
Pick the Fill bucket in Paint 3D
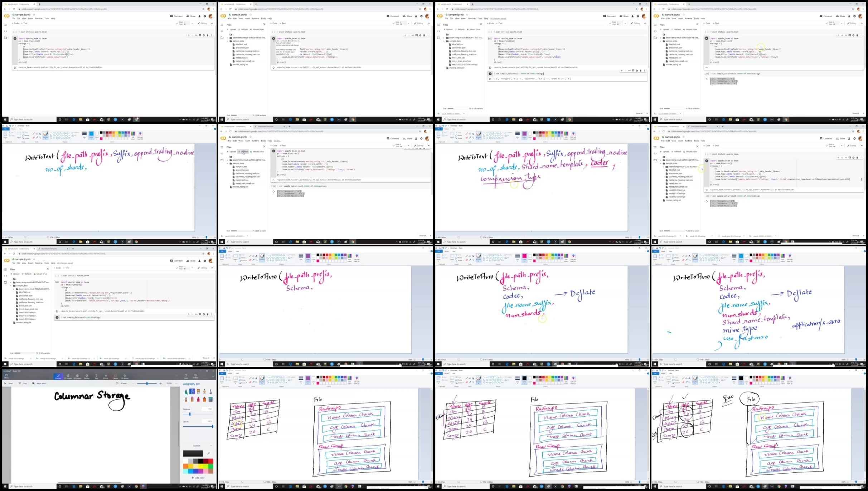pyautogui.click(x=210, y=399)
